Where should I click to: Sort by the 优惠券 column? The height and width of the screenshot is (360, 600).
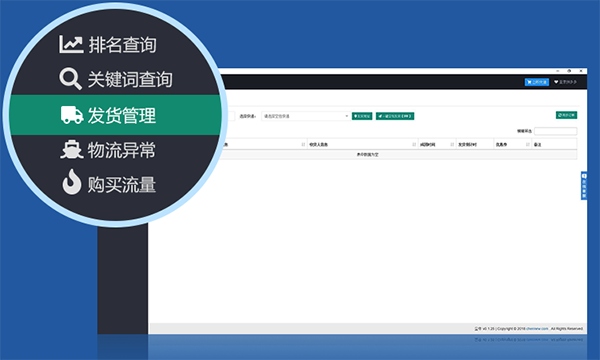coord(513,145)
